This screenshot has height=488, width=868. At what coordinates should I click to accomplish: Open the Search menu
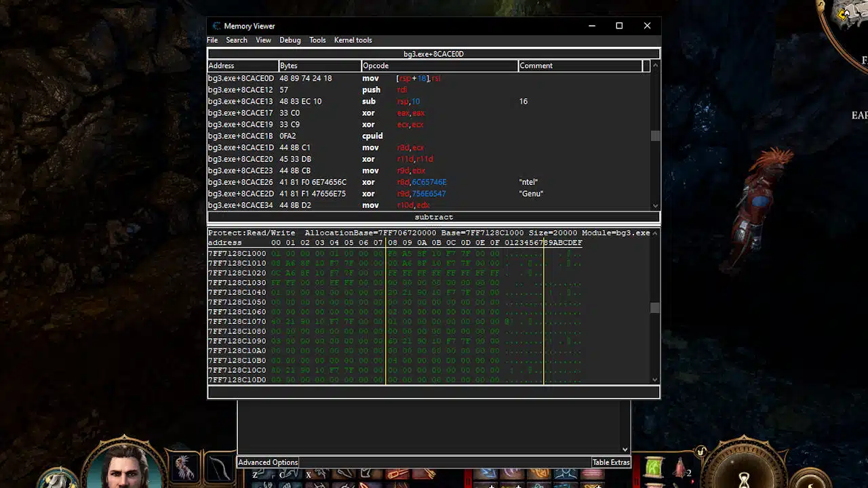tap(236, 40)
